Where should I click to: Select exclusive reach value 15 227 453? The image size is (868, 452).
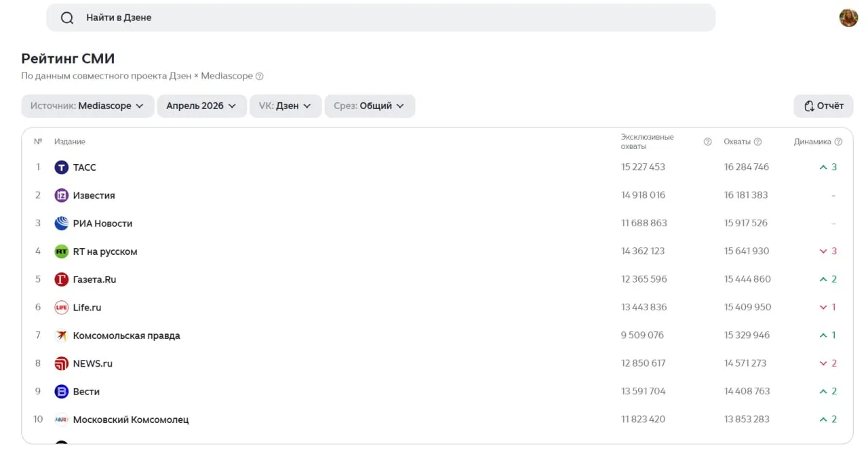[644, 167]
